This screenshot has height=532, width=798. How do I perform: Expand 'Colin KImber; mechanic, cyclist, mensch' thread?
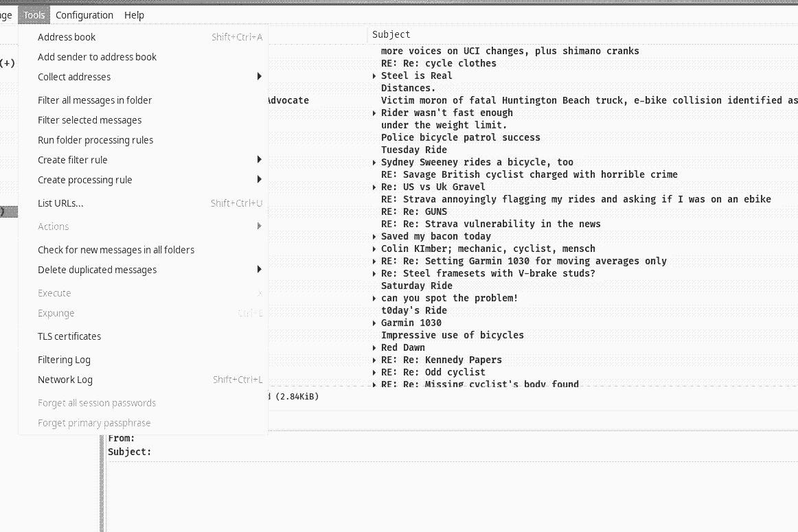(x=374, y=248)
